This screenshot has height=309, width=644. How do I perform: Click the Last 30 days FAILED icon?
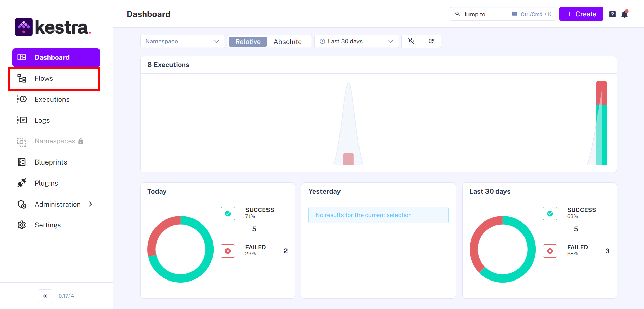[550, 251]
